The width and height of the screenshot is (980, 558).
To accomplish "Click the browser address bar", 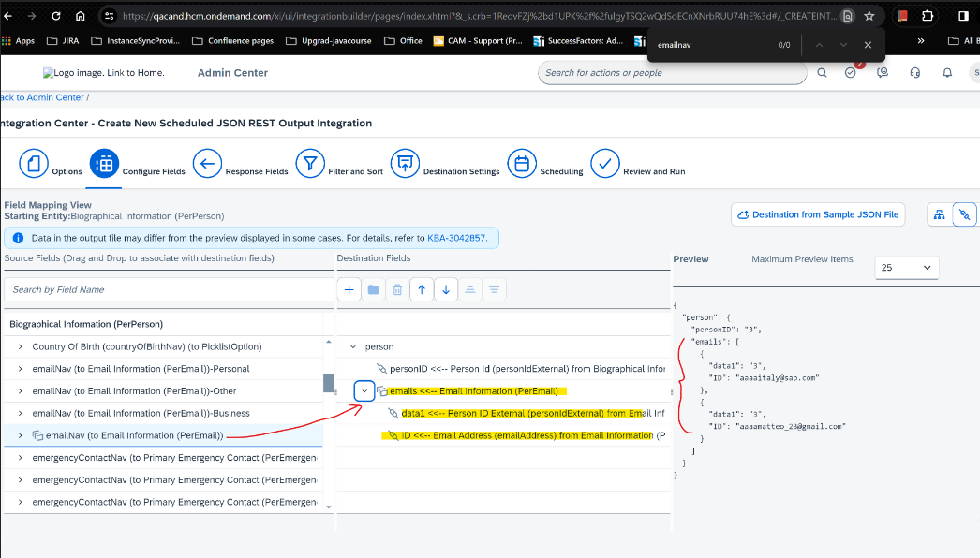I will [479, 16].
